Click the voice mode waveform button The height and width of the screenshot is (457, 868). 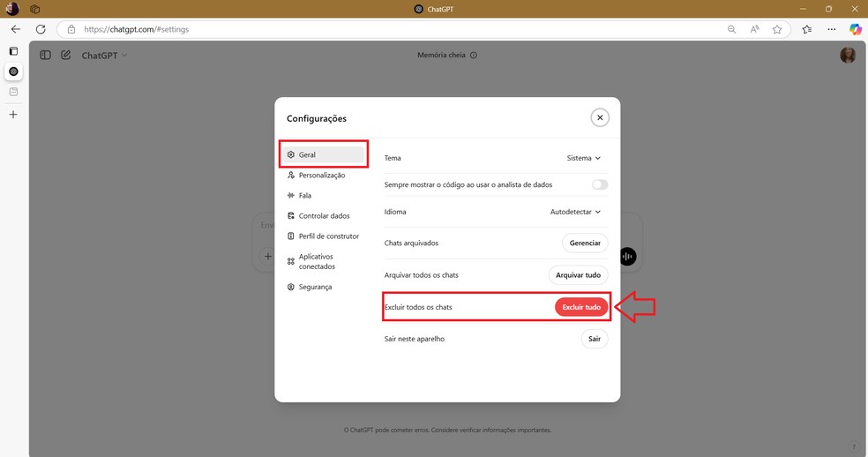click(628, 257)
